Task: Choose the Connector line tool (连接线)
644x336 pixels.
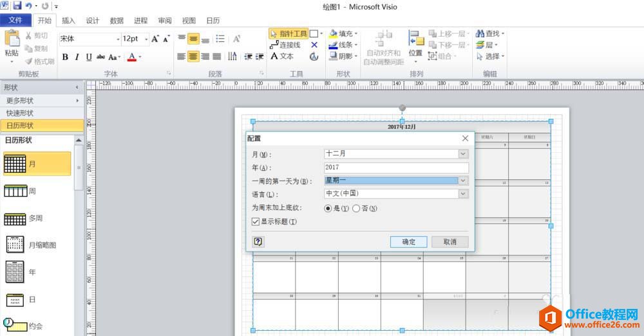Action: (285, 45)
